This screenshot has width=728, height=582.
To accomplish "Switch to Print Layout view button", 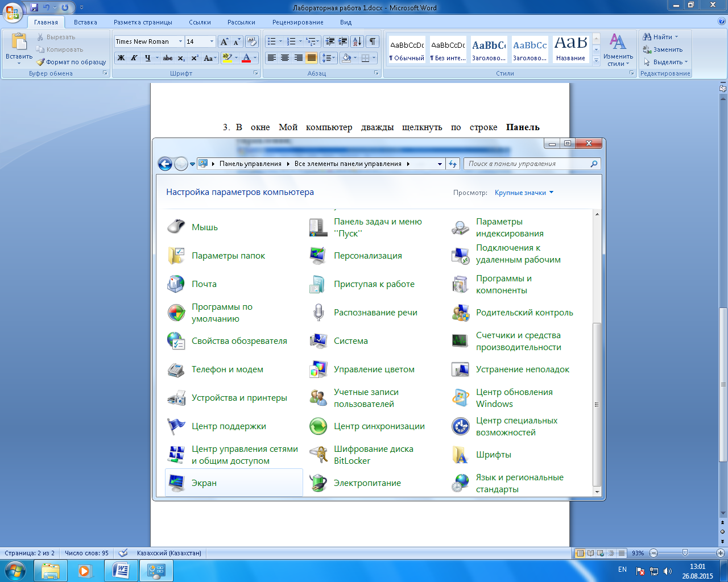I will coord(580,553).
